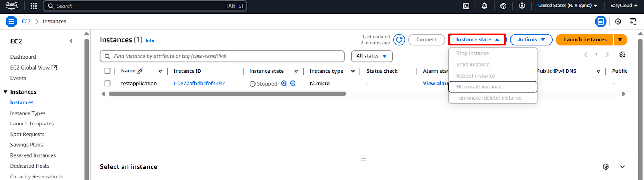Open table preferences gear icon
The image size is (644, 180).
tap(623, 55)
